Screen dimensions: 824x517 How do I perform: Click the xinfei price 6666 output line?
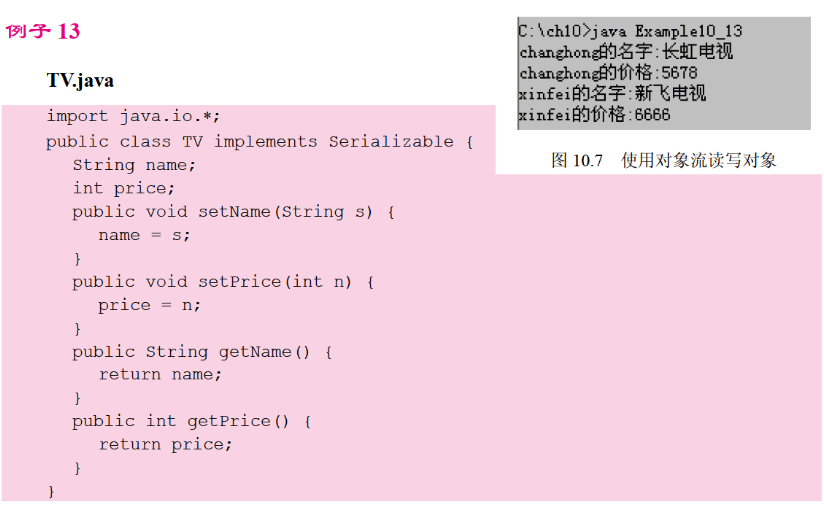pos(594,115)
